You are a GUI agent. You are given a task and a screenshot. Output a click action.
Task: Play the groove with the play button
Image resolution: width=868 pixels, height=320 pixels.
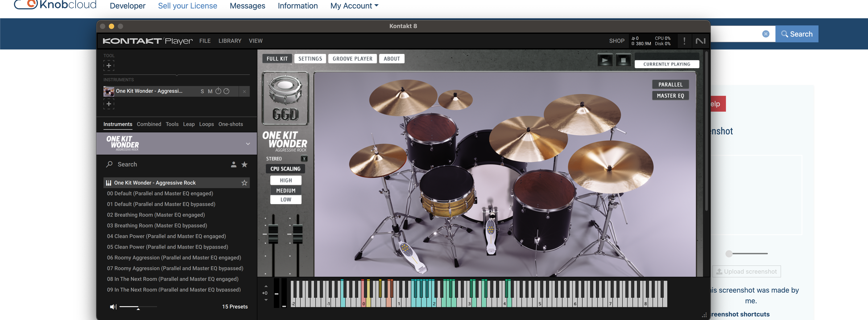605,60
